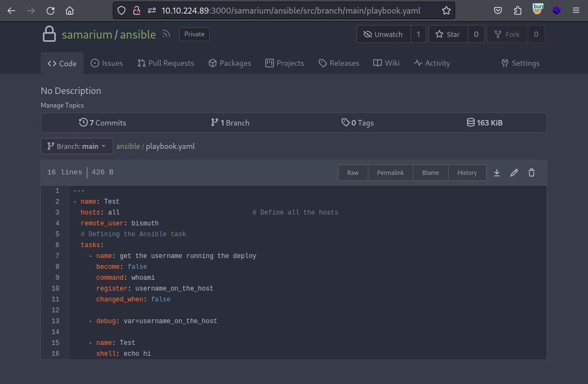Open the site permissions icon

click(152, 10)
